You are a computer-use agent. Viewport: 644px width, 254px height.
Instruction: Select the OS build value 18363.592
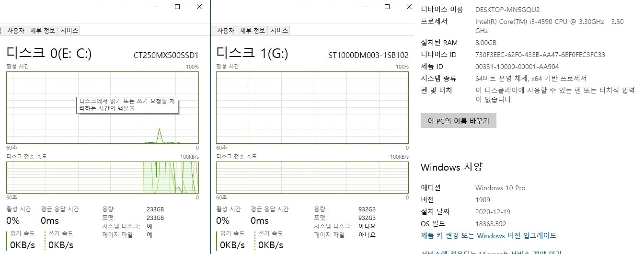(491, 224)
